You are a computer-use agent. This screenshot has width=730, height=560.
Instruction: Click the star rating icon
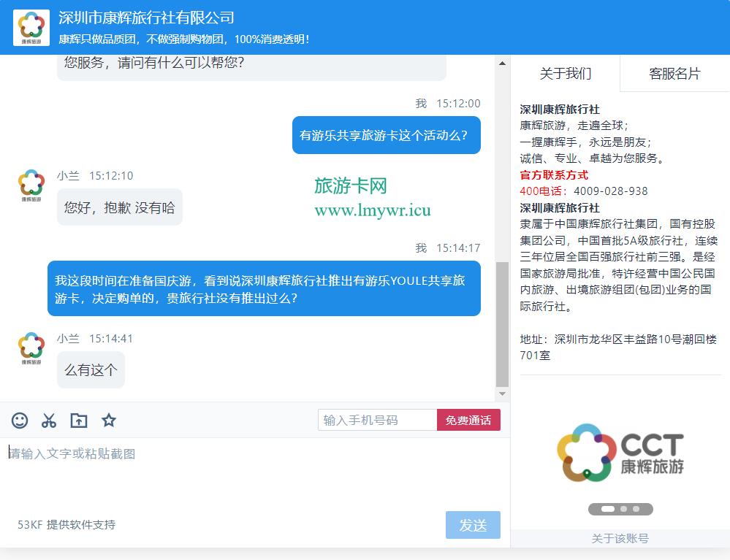[109, 421]
